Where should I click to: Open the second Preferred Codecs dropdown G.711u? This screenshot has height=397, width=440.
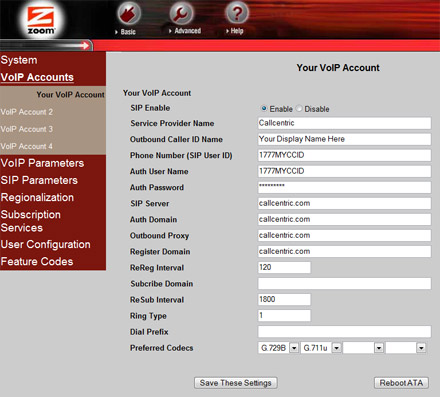click(321, 348)
